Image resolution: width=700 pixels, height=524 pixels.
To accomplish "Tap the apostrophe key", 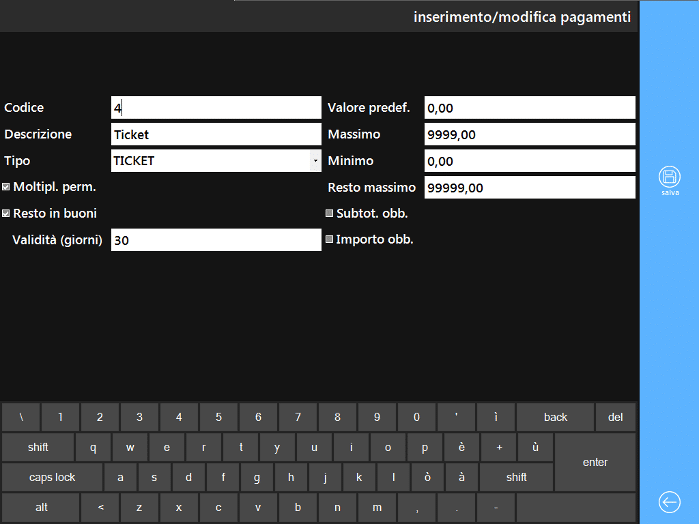I will 456,417.
